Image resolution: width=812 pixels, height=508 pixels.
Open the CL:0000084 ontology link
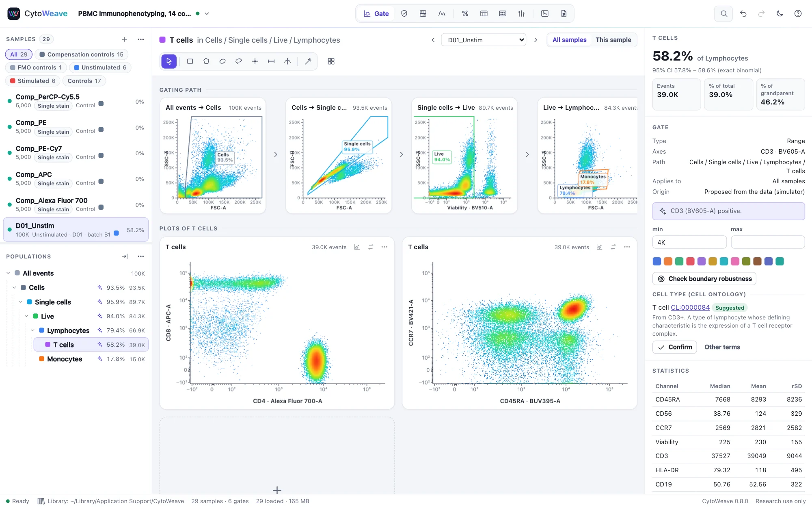[690, 307]
